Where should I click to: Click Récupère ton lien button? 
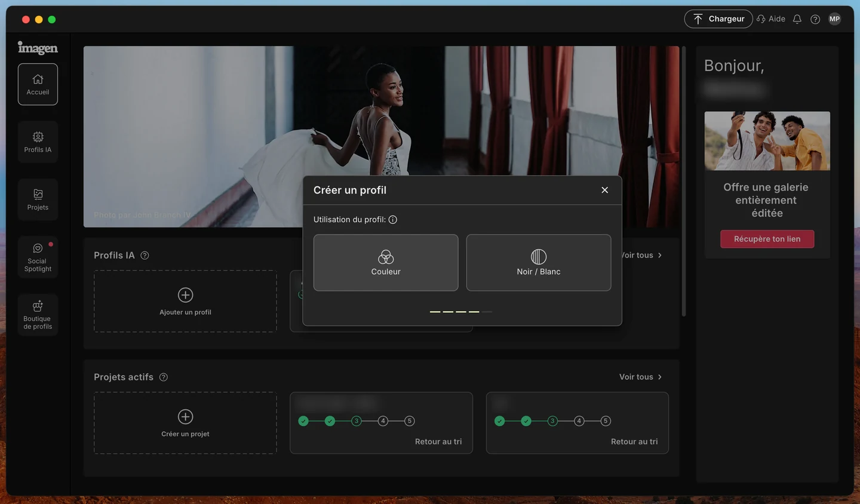tap(767, 239)
